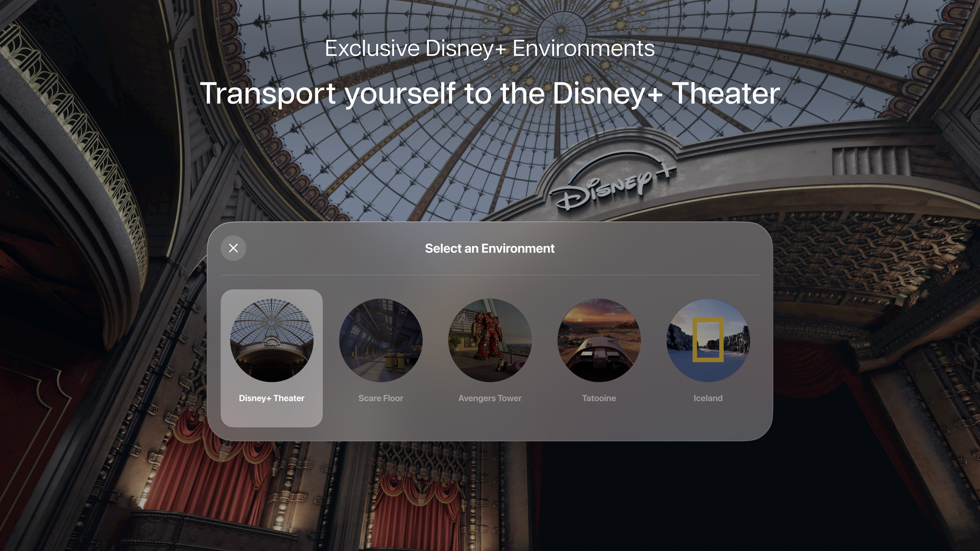
Task: Click the Scare Floor label
Action: point(381,398)
